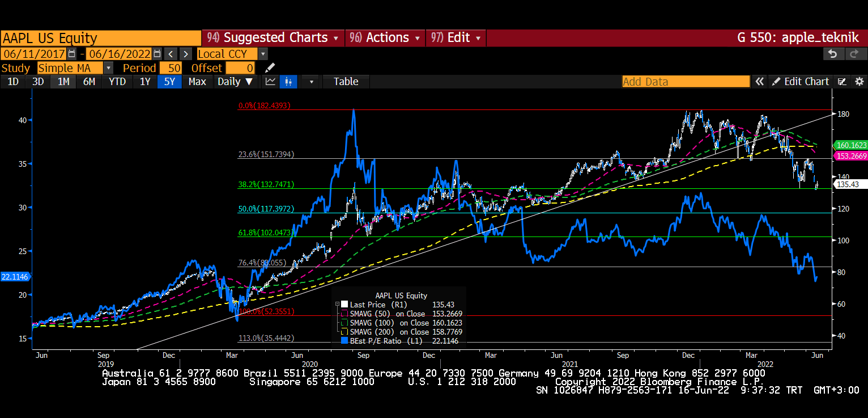
Task: Switch to the candlestick chart type
Action: point(288,82)
